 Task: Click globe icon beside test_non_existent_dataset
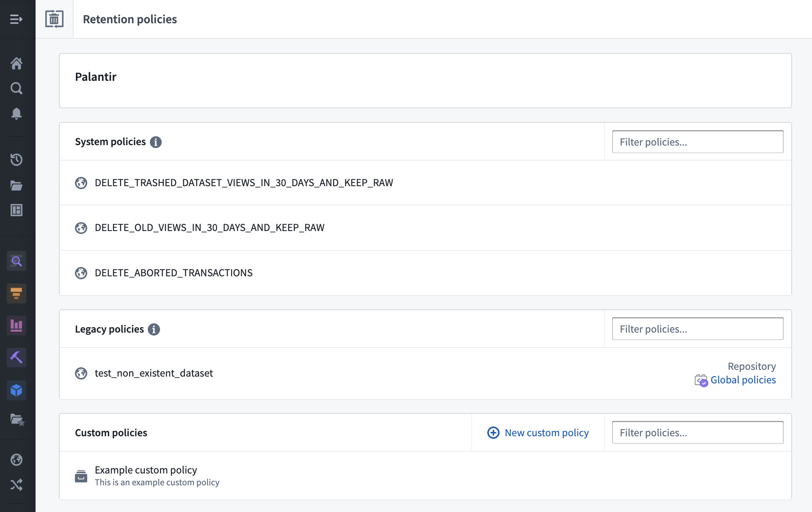[x=81, y=373]
